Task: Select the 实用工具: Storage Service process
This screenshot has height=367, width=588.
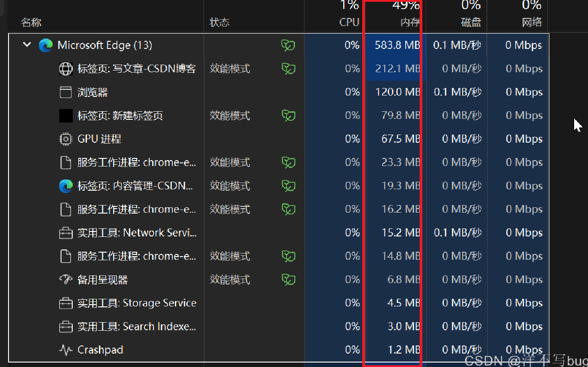Action: click(137, 303)
